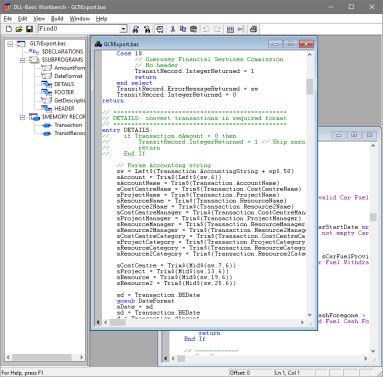Click the background window vertical scrollbar thumb
Viewport: 383px width, 377px height.
(x=373, y=217)
